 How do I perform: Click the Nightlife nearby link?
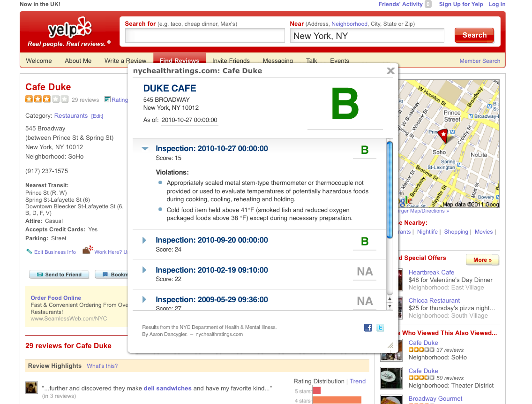point(427,232)
